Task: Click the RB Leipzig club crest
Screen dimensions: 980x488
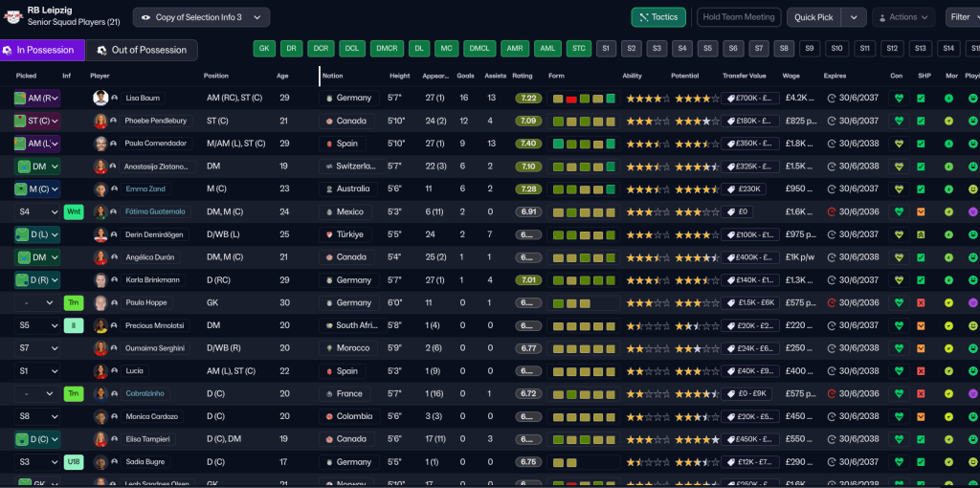Action: point(13,16)
